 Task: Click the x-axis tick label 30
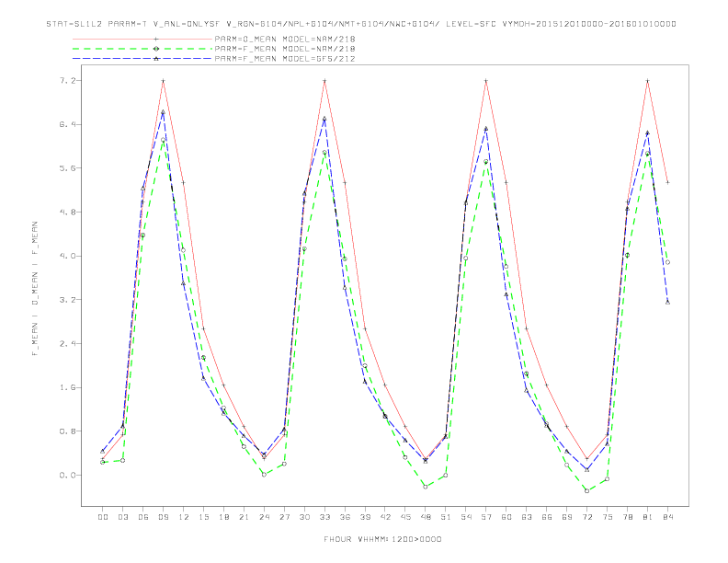coord(304,517)
